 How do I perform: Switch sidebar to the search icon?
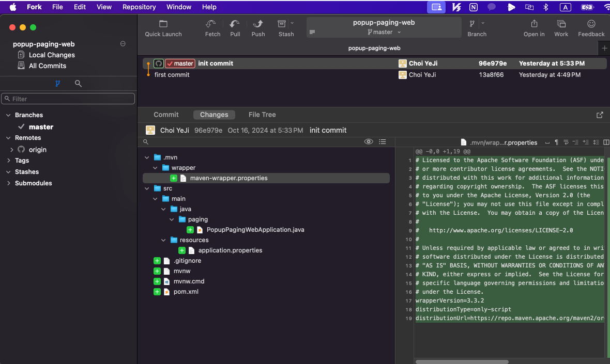(x=78, y=84)
